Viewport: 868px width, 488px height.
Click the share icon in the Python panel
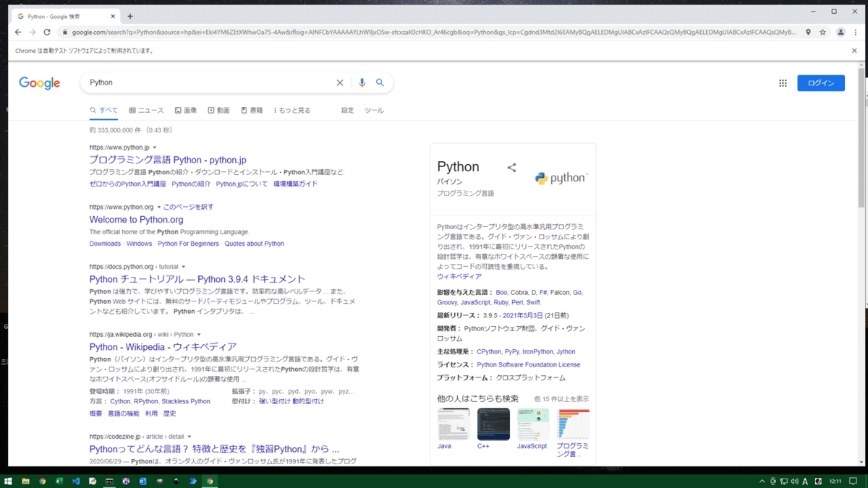511,168
